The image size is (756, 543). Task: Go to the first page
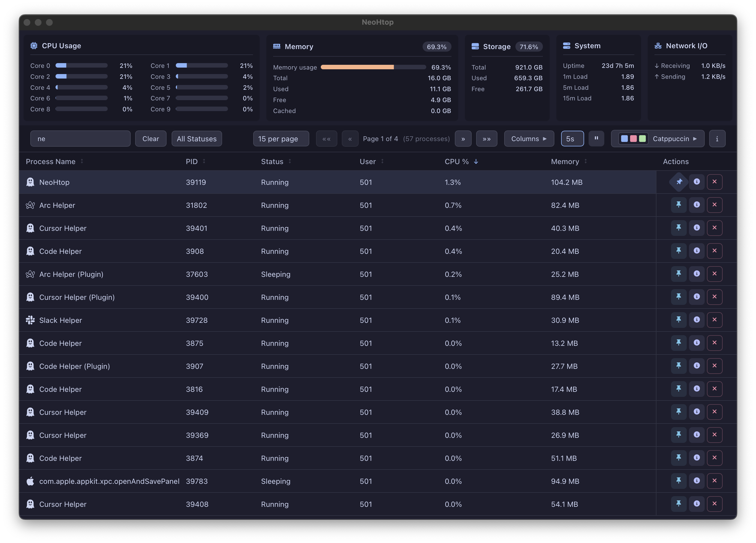[326, 139]
